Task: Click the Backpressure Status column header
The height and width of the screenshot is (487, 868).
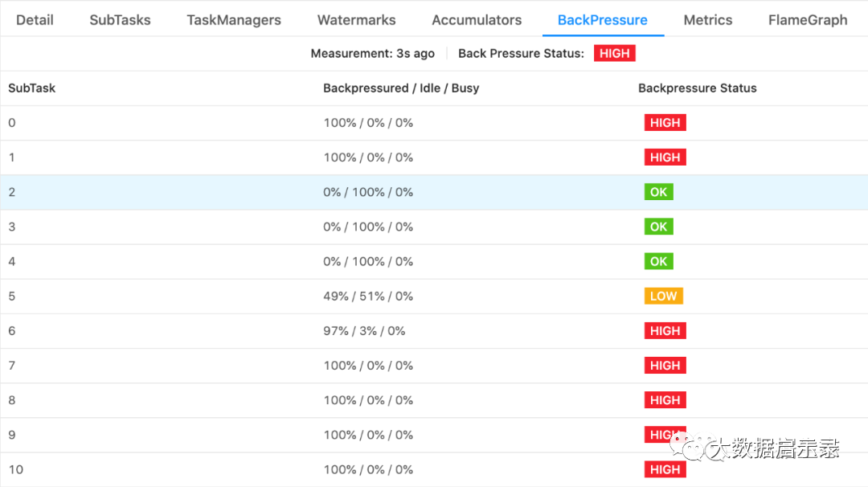Action: pyautogui.click(x=697, y=88)
